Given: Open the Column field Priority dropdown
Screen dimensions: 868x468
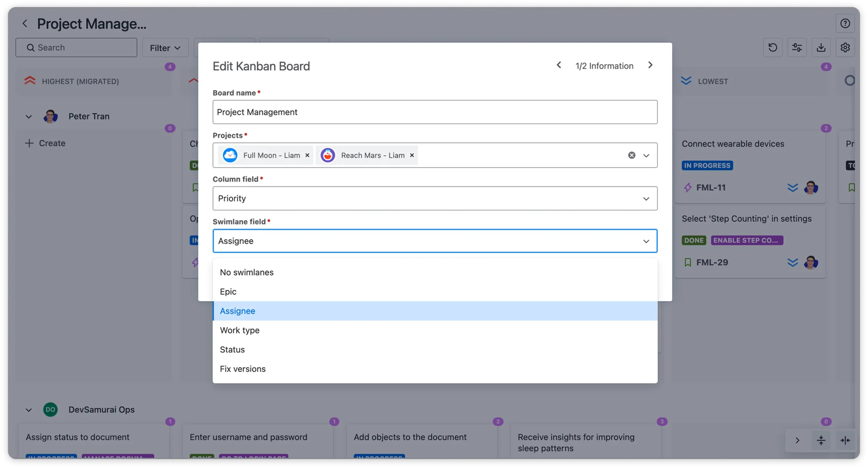Looking at the screenshot, I should click(435, 198).
